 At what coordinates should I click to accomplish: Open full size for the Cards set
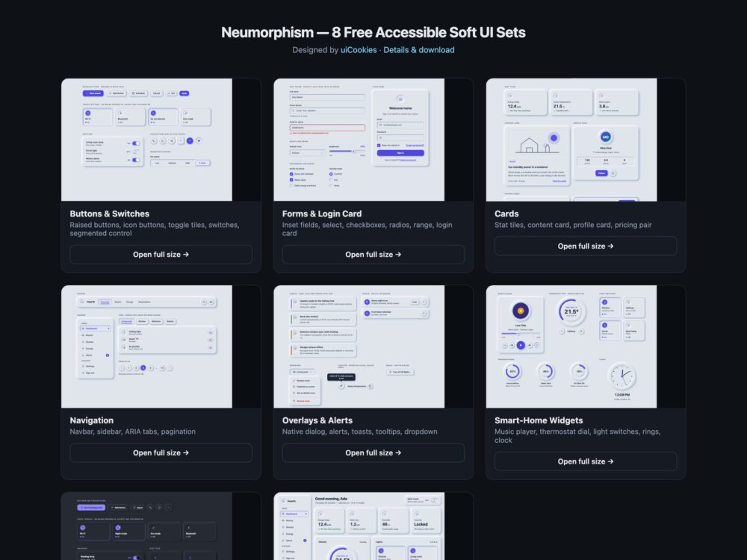[x=586, y=246]
